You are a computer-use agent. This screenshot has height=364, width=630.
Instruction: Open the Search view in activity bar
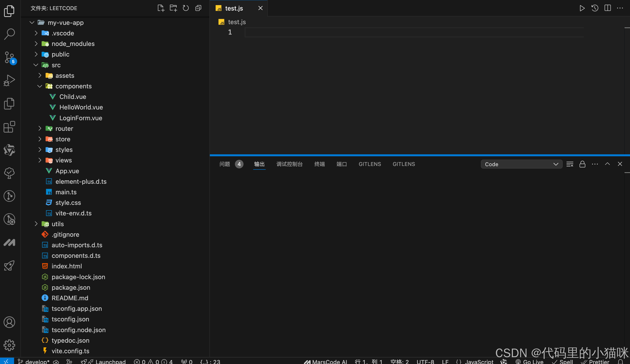9,34
